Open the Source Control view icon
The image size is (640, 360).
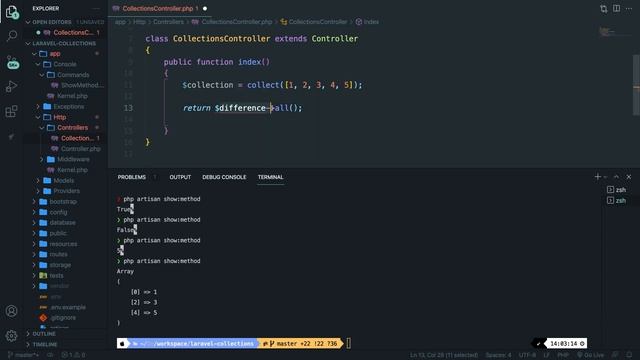pos(12,62)
